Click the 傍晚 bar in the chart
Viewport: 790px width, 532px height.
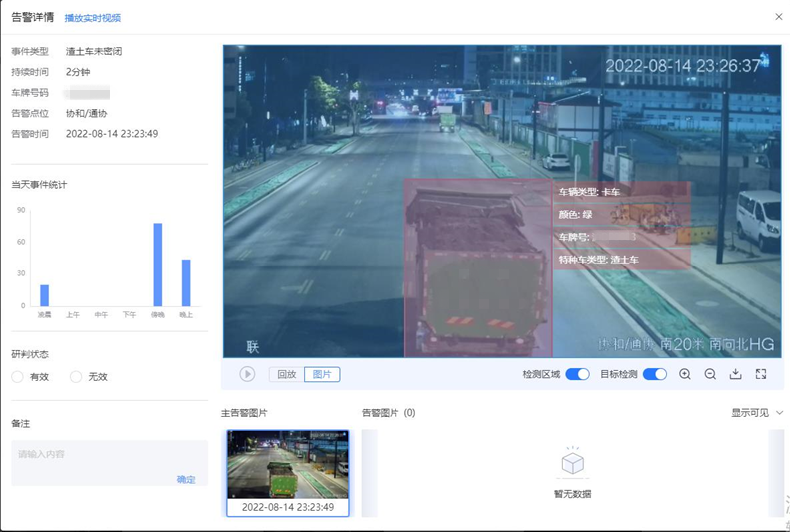point(158,265)
